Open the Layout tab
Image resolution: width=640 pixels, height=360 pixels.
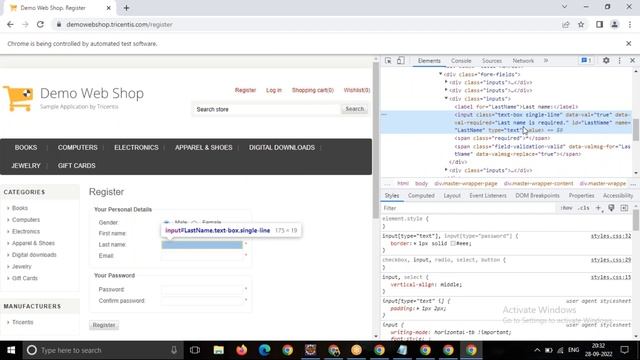pos(452,196)
